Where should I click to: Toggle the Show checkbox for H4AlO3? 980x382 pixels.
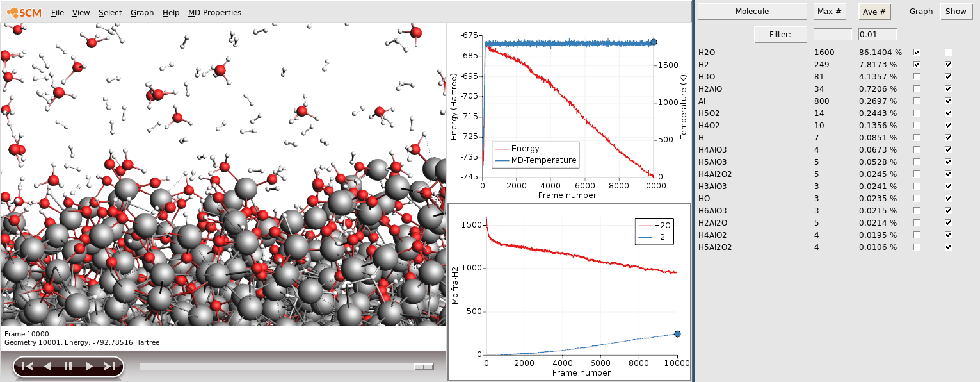948,150
